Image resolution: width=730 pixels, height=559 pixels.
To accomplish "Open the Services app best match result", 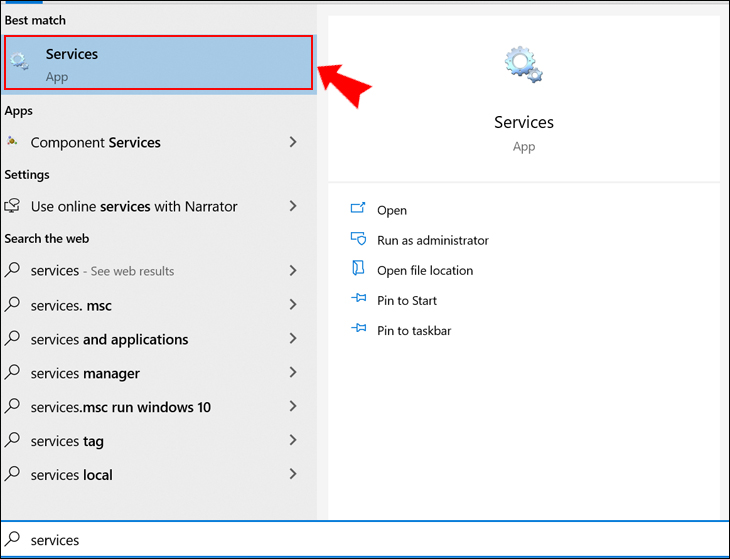I will click(160, 62).
